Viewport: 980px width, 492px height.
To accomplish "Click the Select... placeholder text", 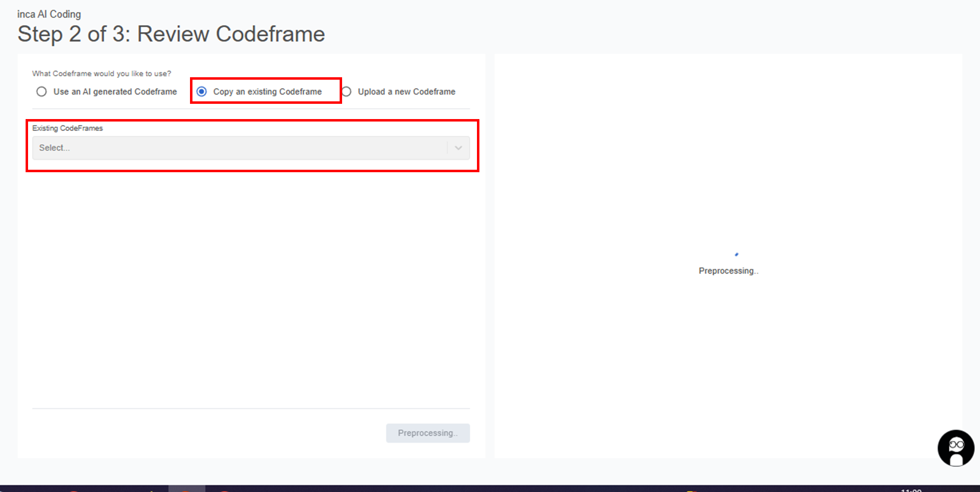I will click(55, 148).
